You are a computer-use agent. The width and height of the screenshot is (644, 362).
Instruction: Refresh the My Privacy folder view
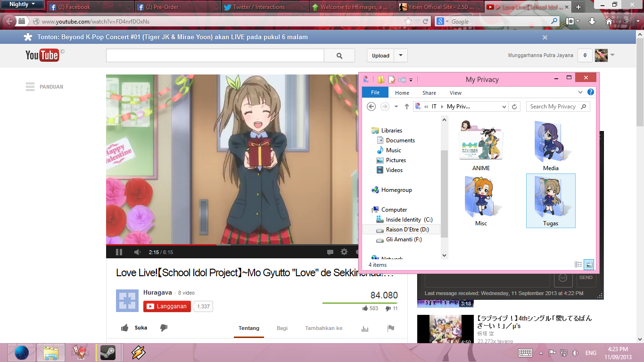pyautogui.click(x=514, y=107)
